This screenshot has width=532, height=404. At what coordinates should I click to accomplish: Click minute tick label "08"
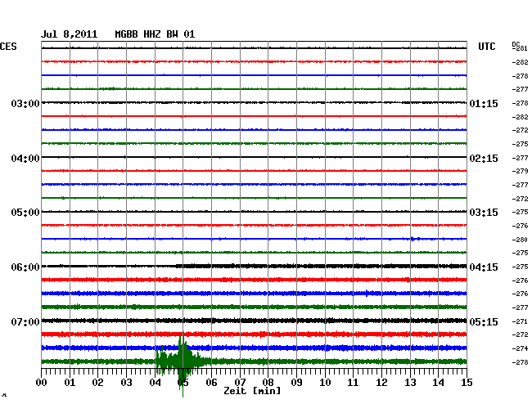click(268, 383)
